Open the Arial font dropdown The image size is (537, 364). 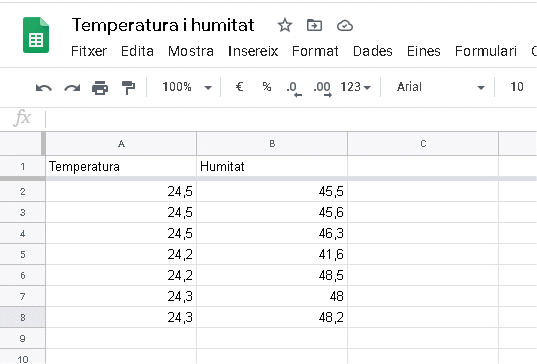click(x=440, y=87)
